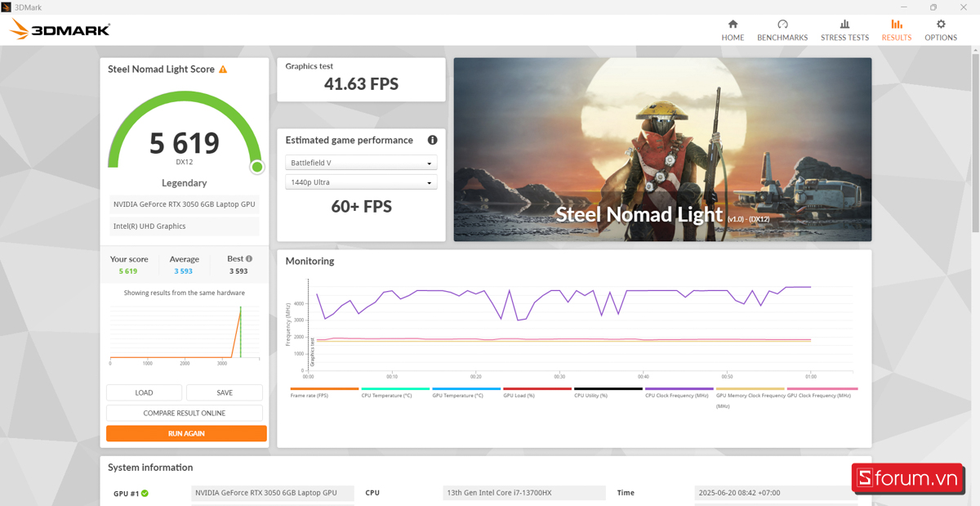Click the yellow GPU Memory Clock Frequency swatch
The width and height of the screenshot is (980, 506).
(x=751, y=389)
